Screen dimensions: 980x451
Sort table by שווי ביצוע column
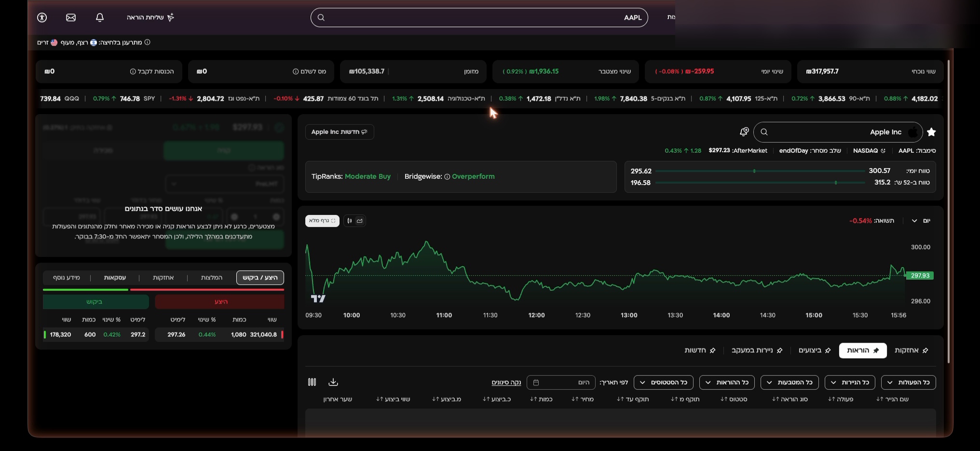[x=393, y=399]
